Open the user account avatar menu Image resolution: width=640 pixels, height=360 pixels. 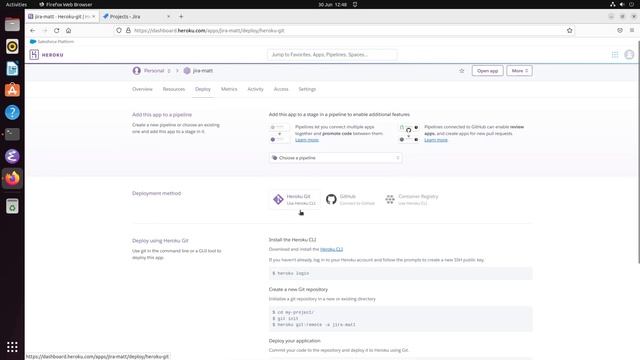pos(629,54)
